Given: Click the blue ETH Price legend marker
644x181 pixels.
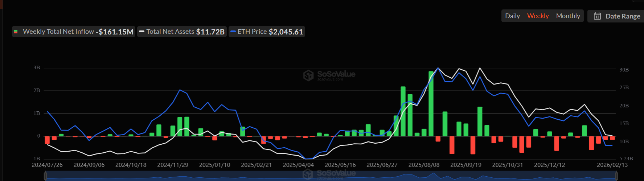Looking at the screenshot, I should (233, 32).
